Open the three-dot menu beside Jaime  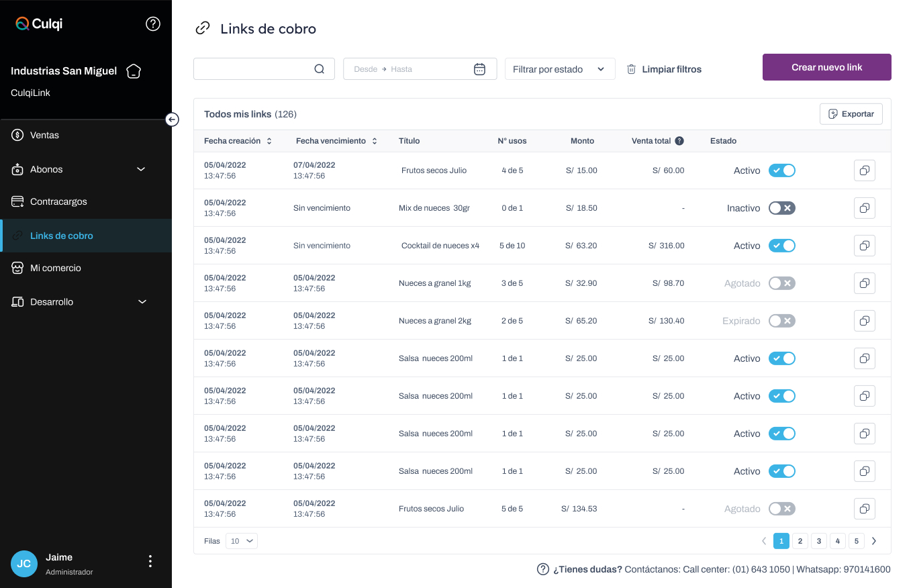tap(150, 561)
